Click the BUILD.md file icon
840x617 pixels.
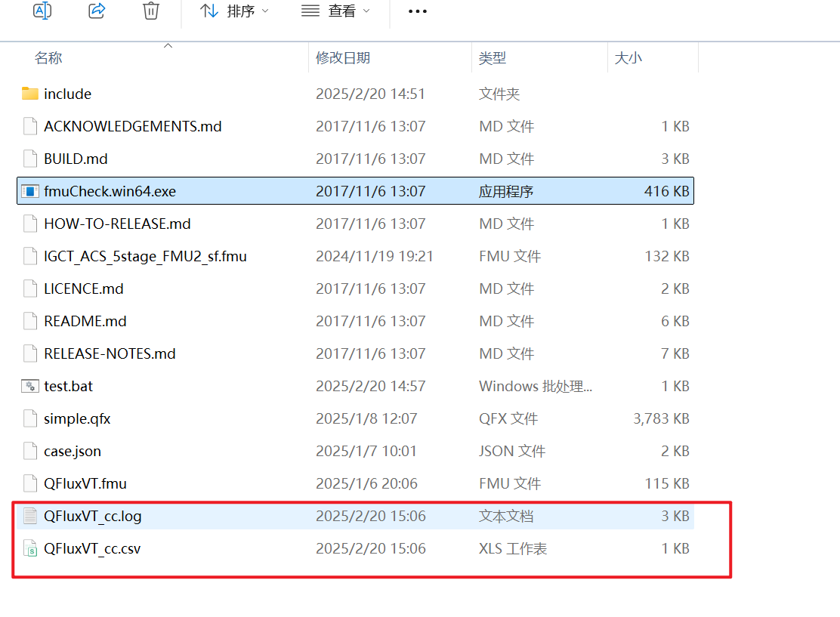30,159
